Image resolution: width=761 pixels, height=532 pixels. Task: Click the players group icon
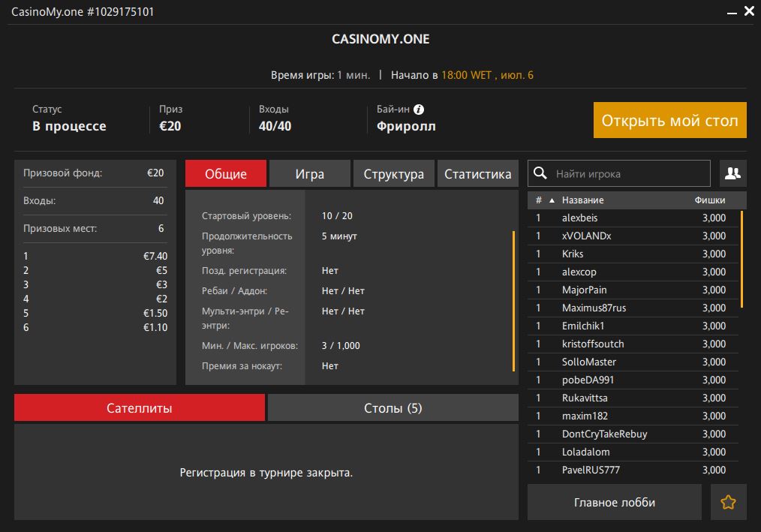click(x=732, y=173)
